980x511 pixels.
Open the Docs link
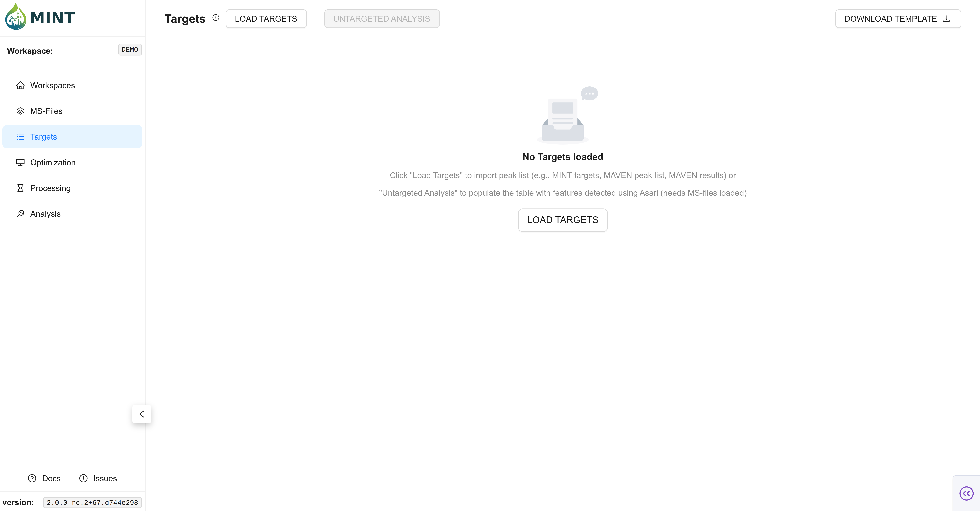pos(44,478)
